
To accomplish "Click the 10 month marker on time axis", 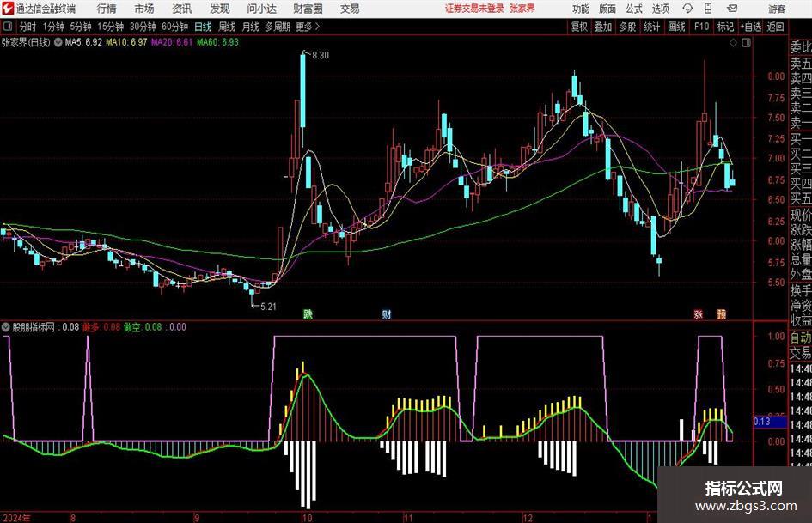I will click(x=308, y=518).
